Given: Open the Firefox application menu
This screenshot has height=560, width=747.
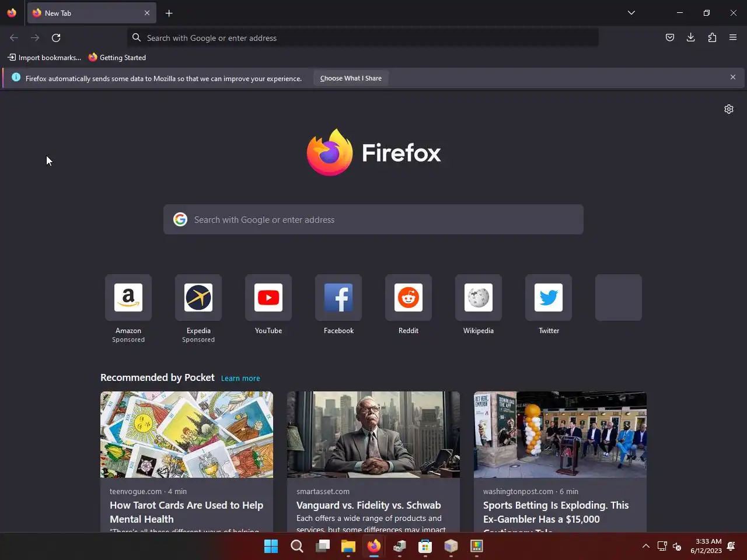Looking at the screenshot, I should pyautogui.click(x=733, y=38).
